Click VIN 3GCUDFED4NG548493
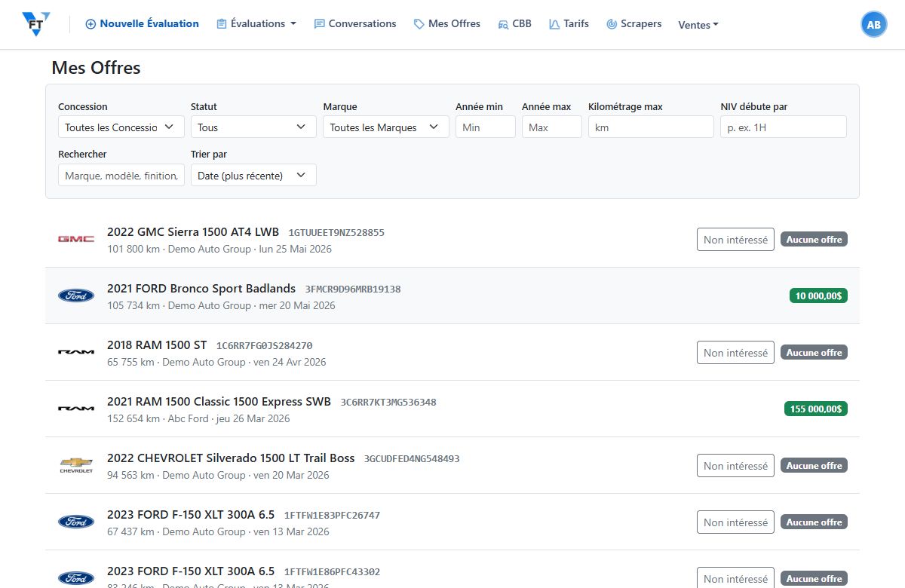Viewport: 905px width, 588px height. point(412,458)
